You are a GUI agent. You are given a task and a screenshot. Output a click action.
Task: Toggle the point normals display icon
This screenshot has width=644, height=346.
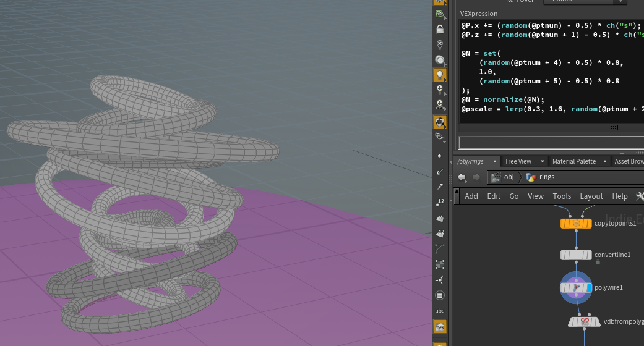point(439,172)
